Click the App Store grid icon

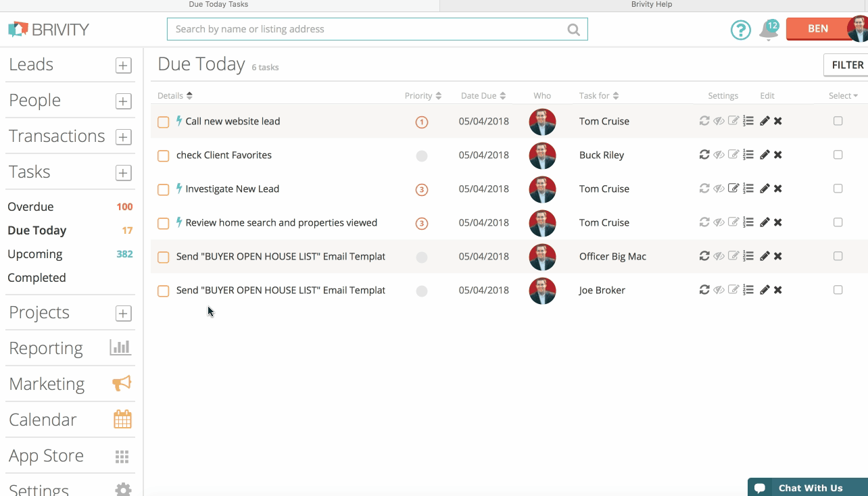(x=122, y=457)
